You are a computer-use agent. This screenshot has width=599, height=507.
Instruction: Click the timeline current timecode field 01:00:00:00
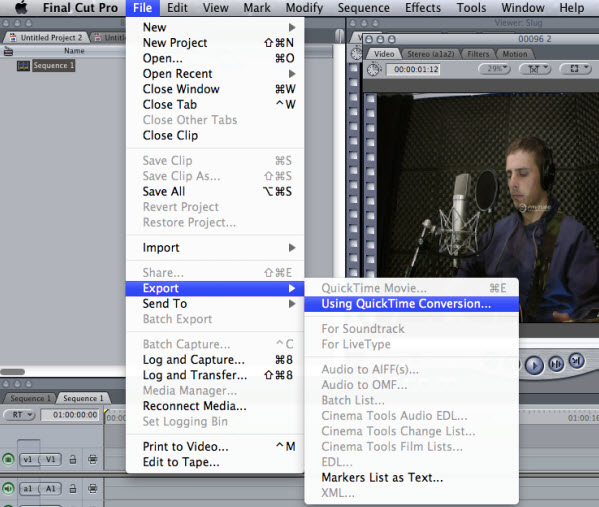(70, 415)
